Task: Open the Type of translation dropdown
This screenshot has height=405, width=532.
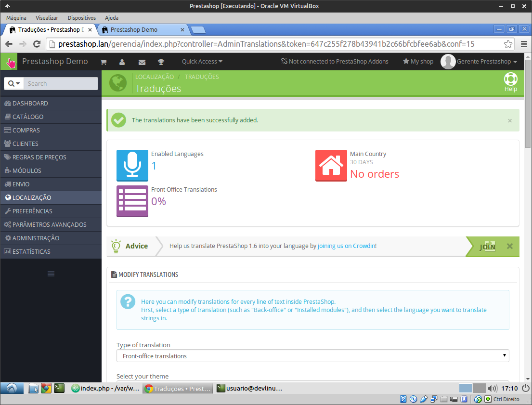Action: coord(312,356)
